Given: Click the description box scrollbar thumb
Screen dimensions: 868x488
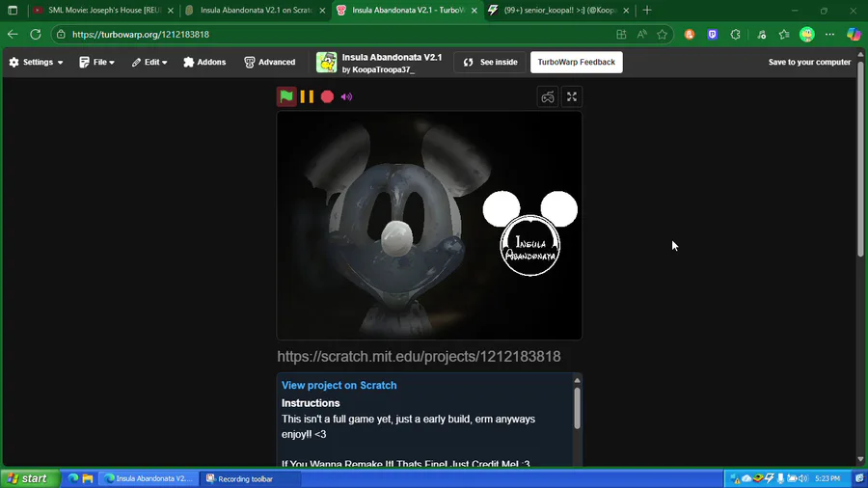Looking at the screenshot, I should pyautogui.click(x=577, y=408).
